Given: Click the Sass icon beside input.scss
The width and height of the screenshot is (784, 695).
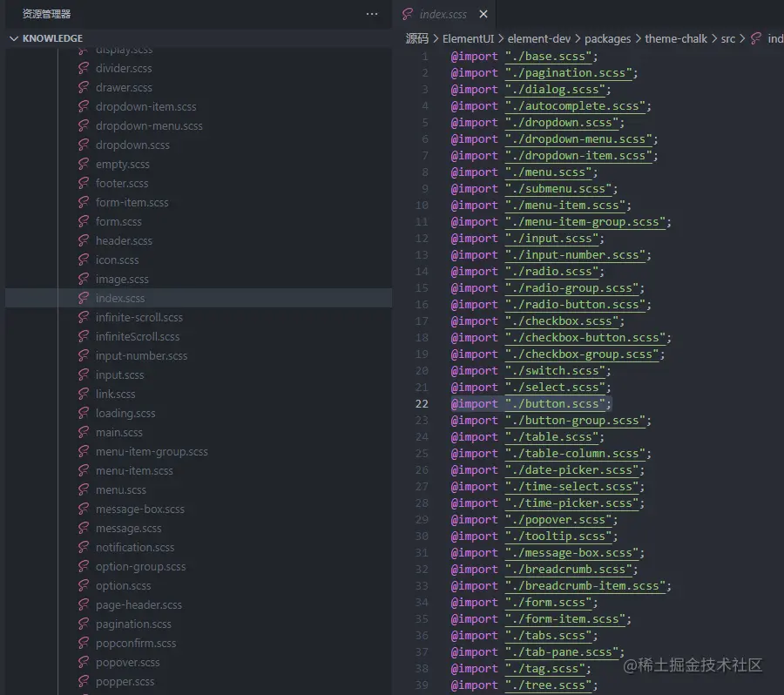Looking at the screenshot, I should click(84, 375).
